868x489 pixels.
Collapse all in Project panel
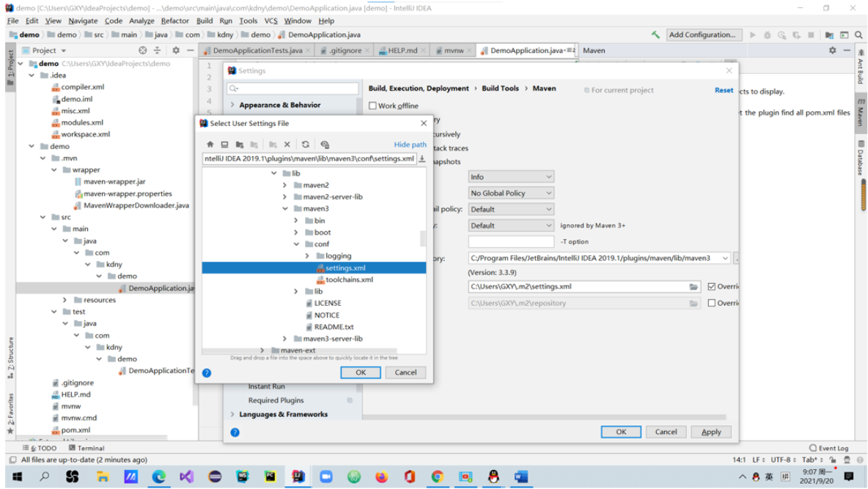pos(157,50)
